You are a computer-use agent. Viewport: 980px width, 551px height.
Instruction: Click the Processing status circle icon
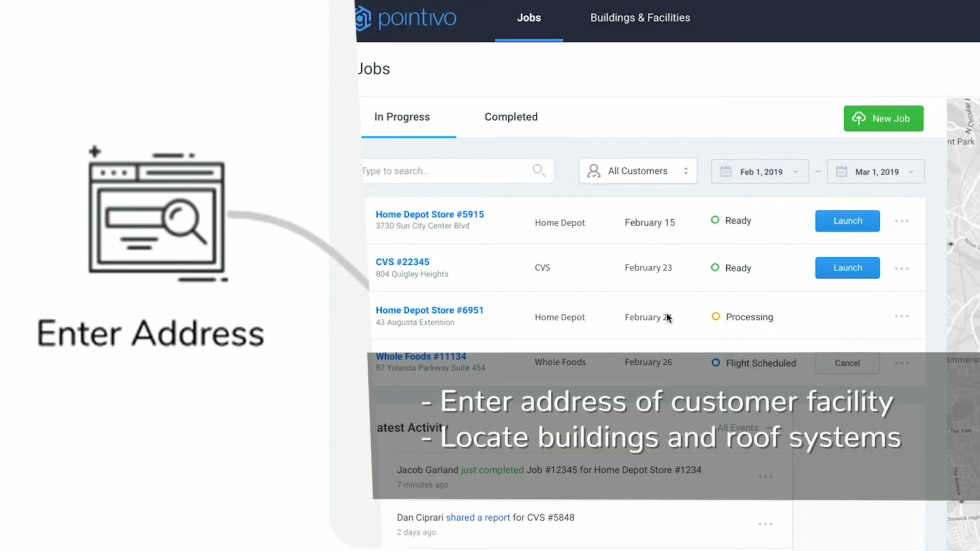pyautogui.click(x=715, y=316)
